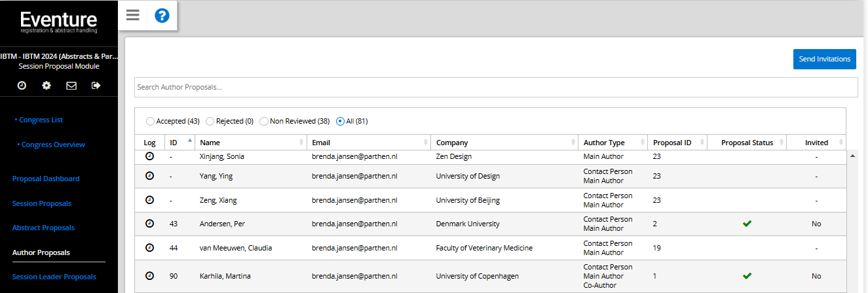
Task: Open the settings gear icon in sidebar
Action: [47, 85]
